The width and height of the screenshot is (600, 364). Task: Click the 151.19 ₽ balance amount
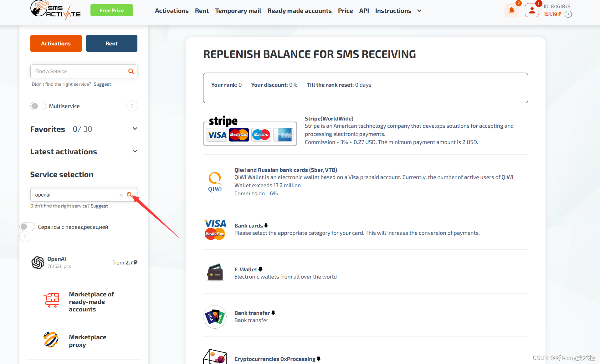(552, 14)
